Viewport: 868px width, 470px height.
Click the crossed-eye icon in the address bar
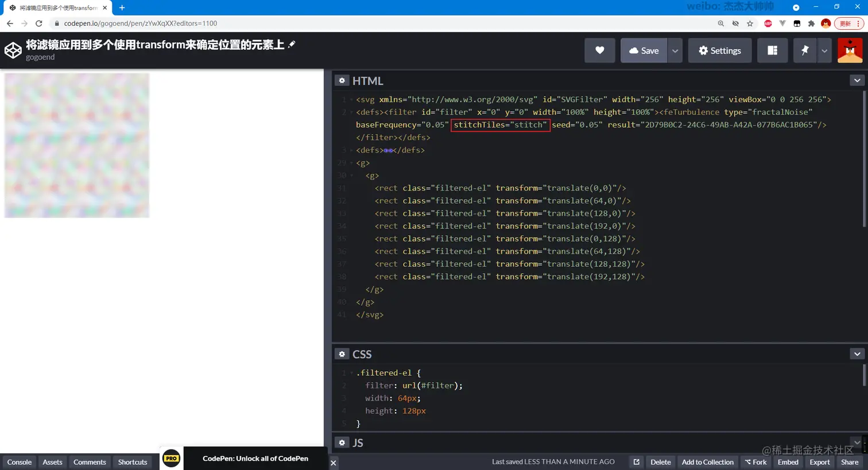click(x=735, y=24)
